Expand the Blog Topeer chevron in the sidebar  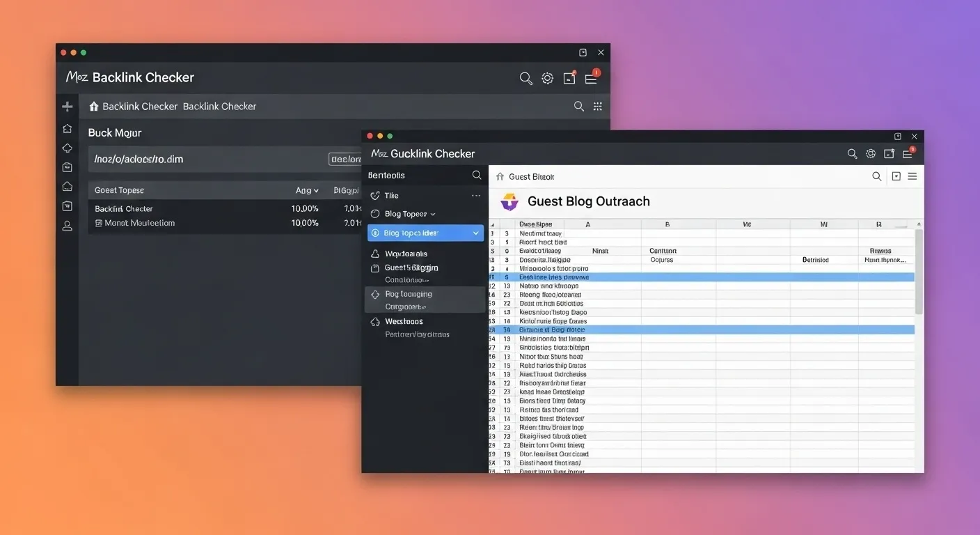tap(433, 215)
